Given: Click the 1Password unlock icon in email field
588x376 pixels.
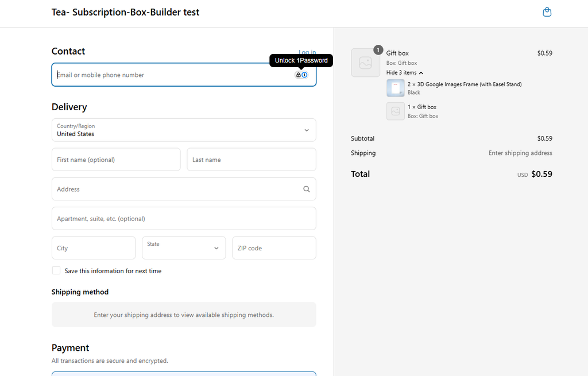Looking at the screenshot, I should (x=301, y=75).
